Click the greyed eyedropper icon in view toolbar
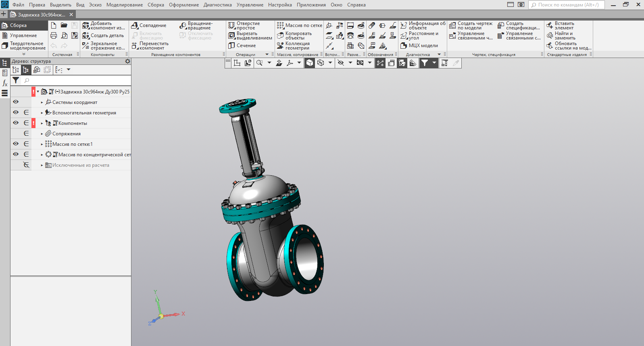644x346 pixels. 456,63
